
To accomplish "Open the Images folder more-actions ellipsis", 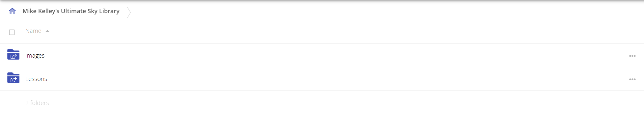I will 632,56.
